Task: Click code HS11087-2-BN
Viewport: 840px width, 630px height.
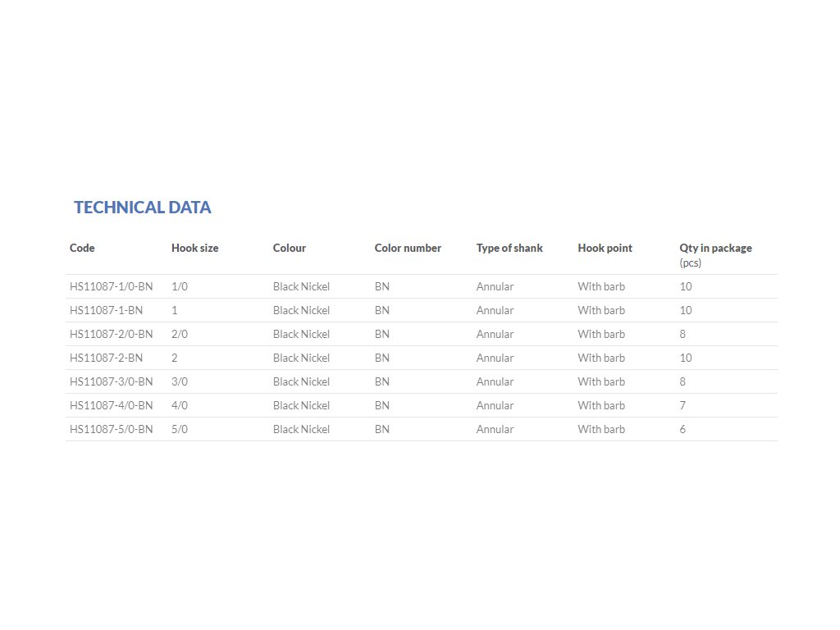Action: 106,358
